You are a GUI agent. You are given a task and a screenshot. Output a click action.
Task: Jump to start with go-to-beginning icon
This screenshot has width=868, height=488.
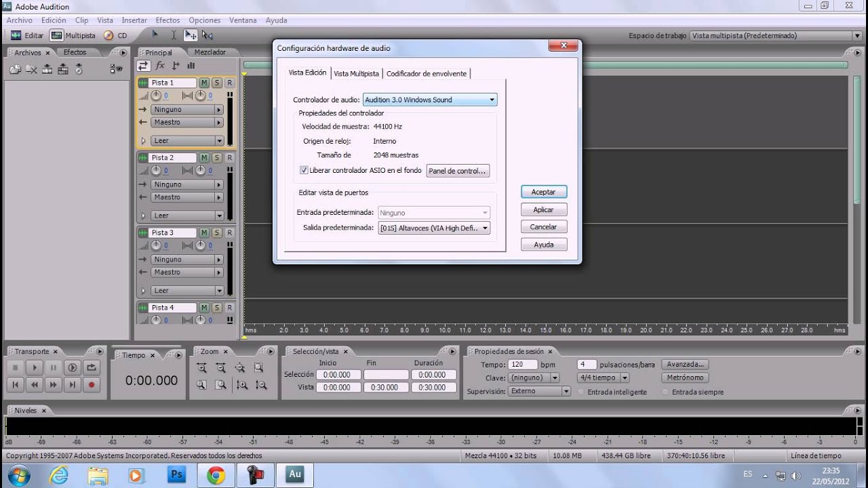[x=15, y=384]
